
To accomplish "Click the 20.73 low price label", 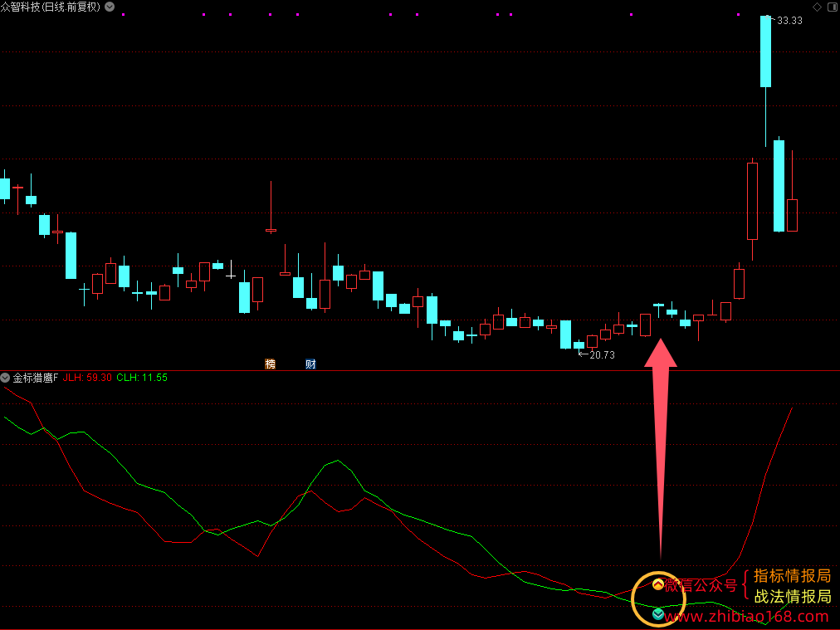I will coord(602,354).
